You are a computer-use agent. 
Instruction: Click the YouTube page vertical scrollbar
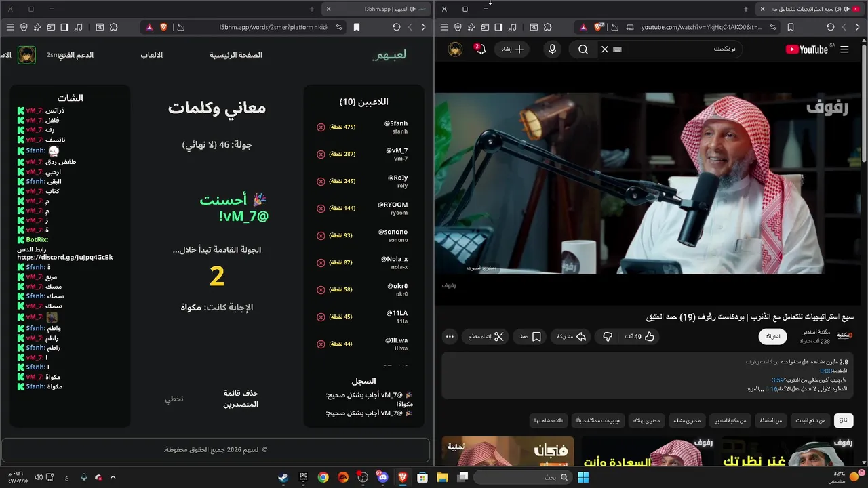864,102
